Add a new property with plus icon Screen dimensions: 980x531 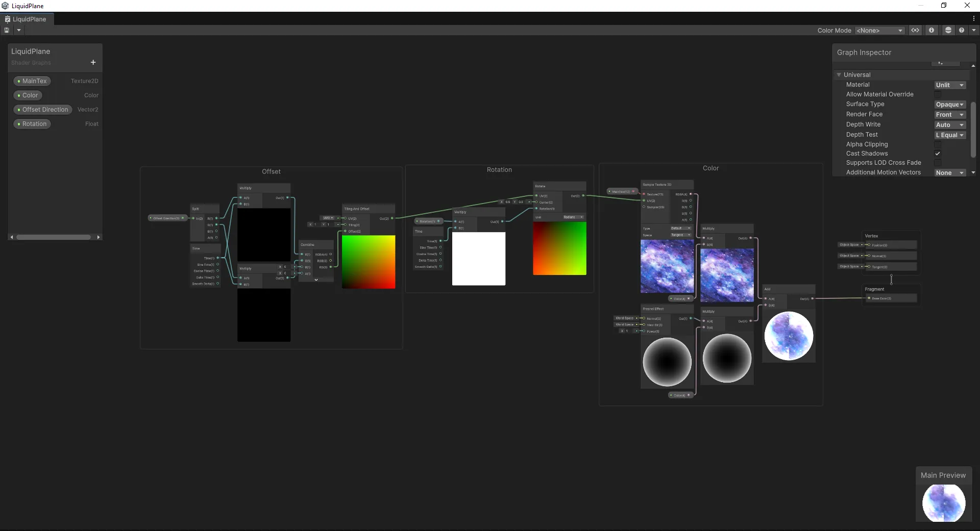pyautogui.click(x=93, y=63)
